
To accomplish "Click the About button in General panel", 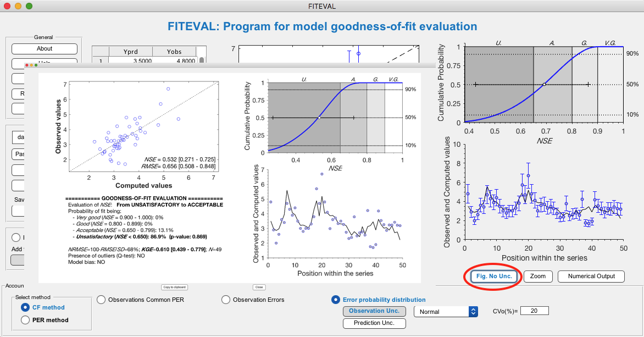I will 45,48.
